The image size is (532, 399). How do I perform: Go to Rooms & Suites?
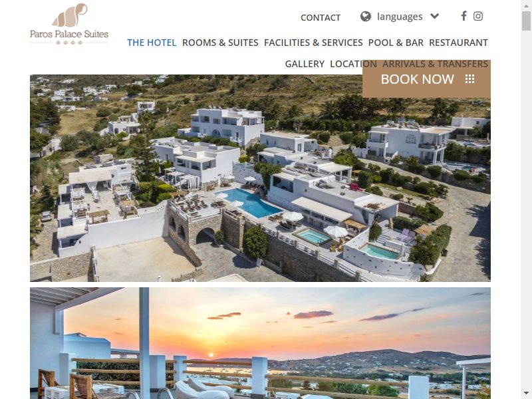[220, 43]
